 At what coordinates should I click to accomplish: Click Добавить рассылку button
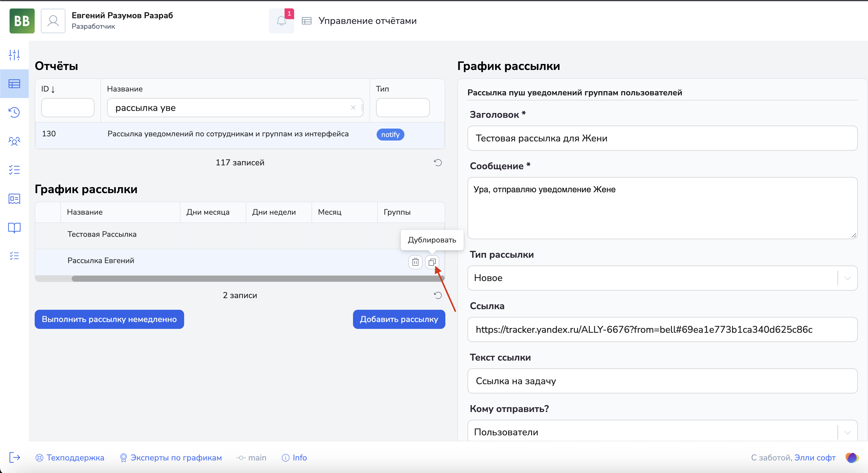coord(399,319)
